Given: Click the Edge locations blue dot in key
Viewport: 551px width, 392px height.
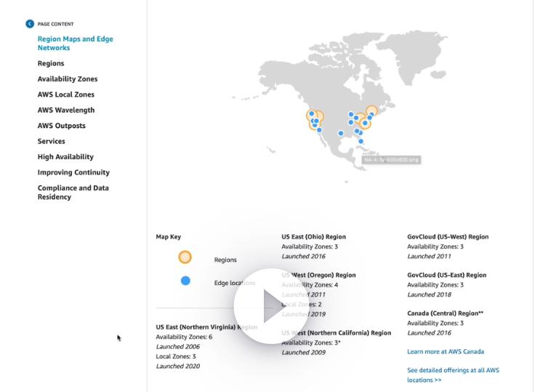Looking at the screenshot, I should click(185, 281).
